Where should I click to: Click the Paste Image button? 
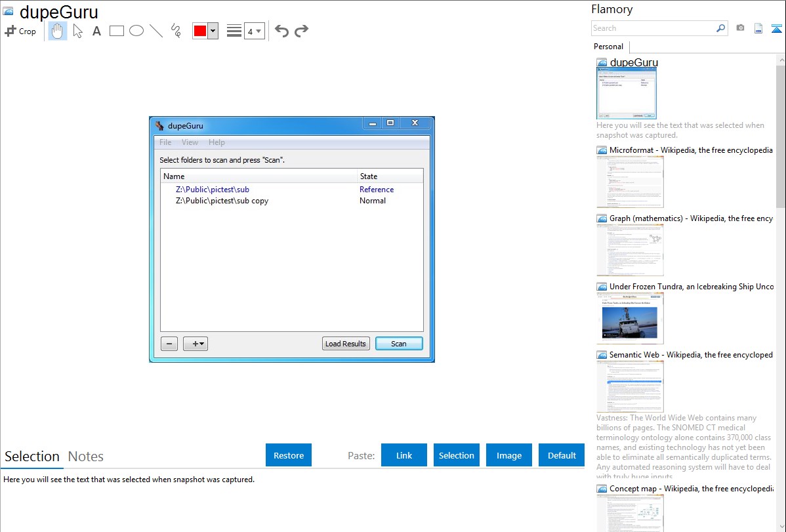point(508,455)
